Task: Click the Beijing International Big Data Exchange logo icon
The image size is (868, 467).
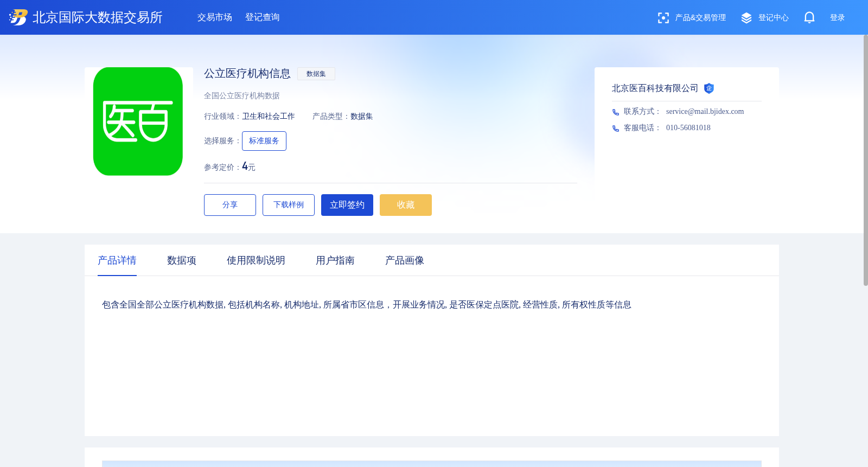Action: click(18, 17)
